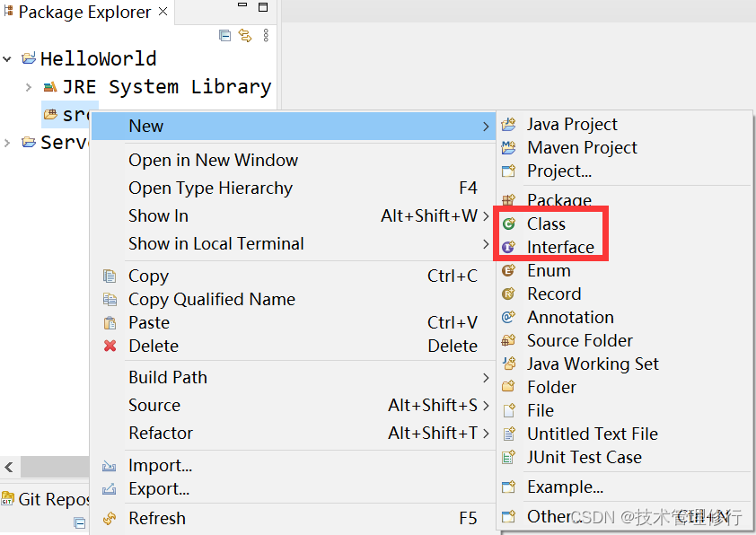Screen dimensions: 756x535
Task: Click the Collapse All icon in Package Explorer
Action: pyautogui.click(x=224, y=36)
